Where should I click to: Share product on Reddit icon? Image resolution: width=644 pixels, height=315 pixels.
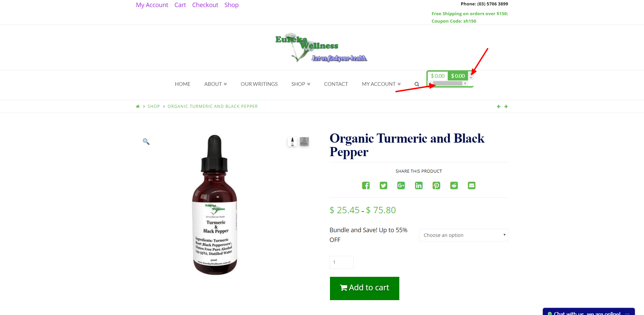pyautogui.click(x=454, y=186)
